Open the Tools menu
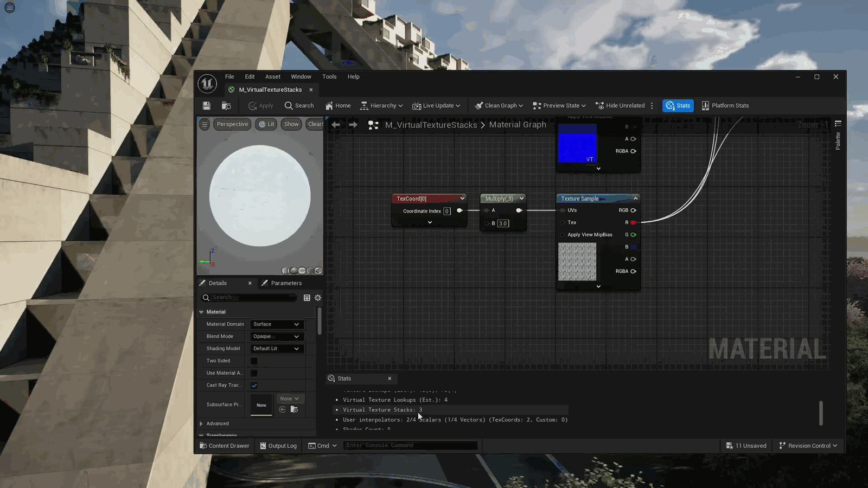 [x=329, y=76]
